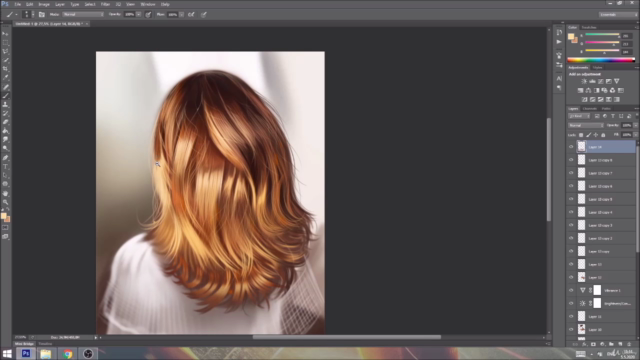The image size is (640, 360).
Task: Open the Add layer style fx button
Action: [x=584, y=344]
